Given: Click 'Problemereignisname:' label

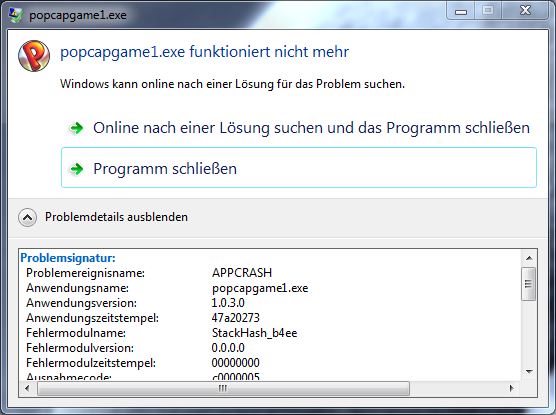Looking at the screenshot, I should [x=85, y=273].
